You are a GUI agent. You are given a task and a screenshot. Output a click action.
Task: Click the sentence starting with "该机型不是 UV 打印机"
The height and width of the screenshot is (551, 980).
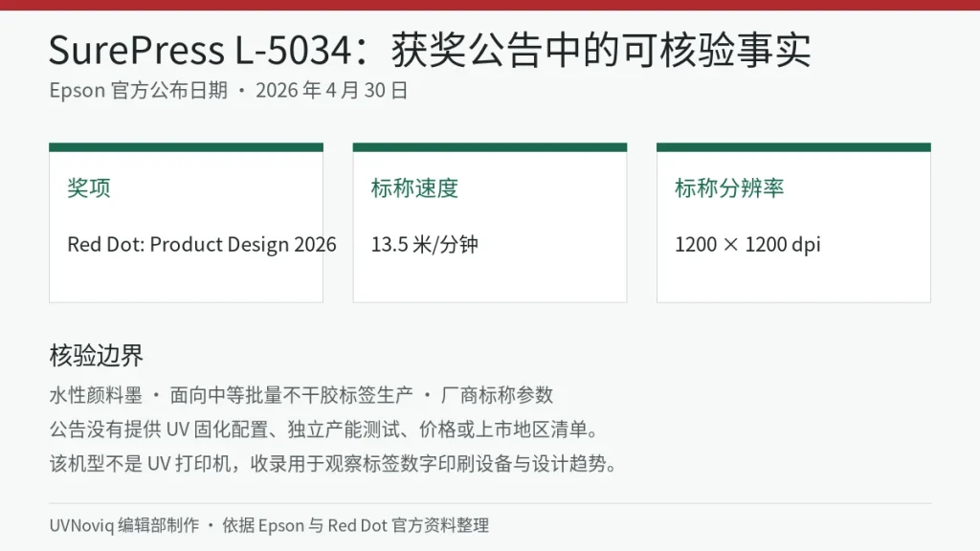point(334,464)
